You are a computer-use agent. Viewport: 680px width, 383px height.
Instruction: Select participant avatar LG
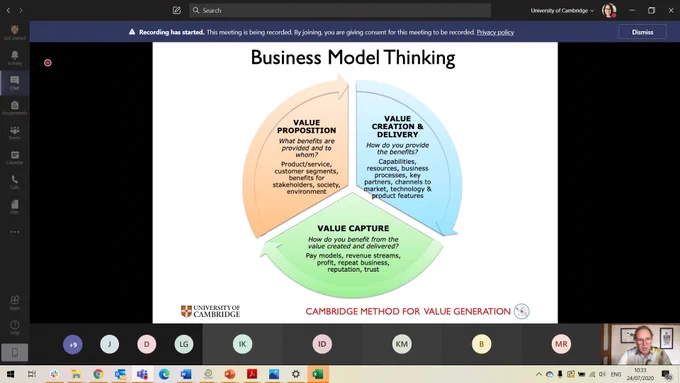pyautogui.click(x=184, y=344)
